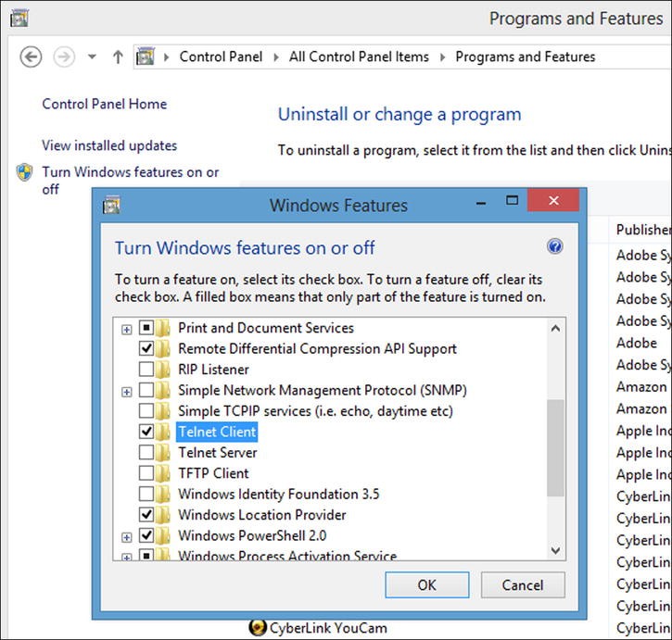Open the recent locations dropdown arrow
This screenshot has width=672, height=640.
[92, 56]
